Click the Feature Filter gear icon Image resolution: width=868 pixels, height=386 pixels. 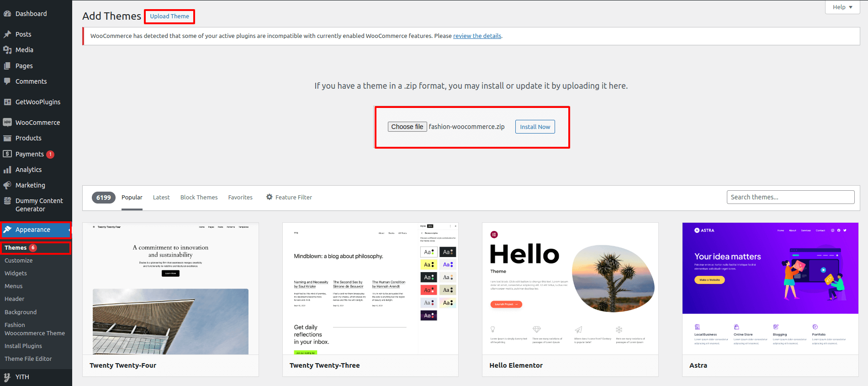click(270, 197)
